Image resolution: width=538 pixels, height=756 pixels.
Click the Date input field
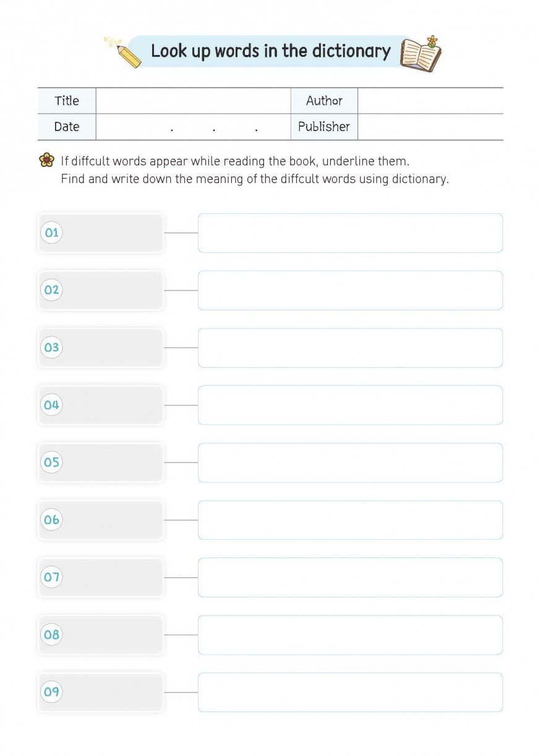coord(194,127)
